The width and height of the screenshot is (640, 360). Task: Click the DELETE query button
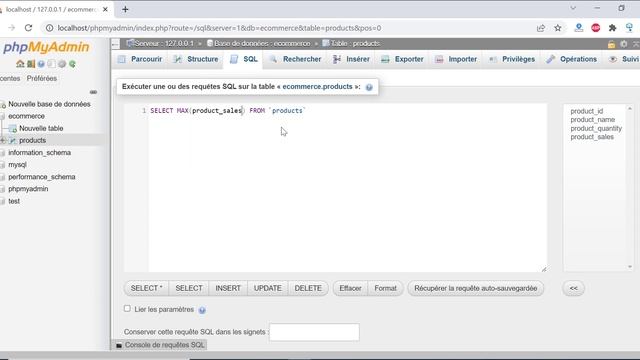click(x=308, y=289)
